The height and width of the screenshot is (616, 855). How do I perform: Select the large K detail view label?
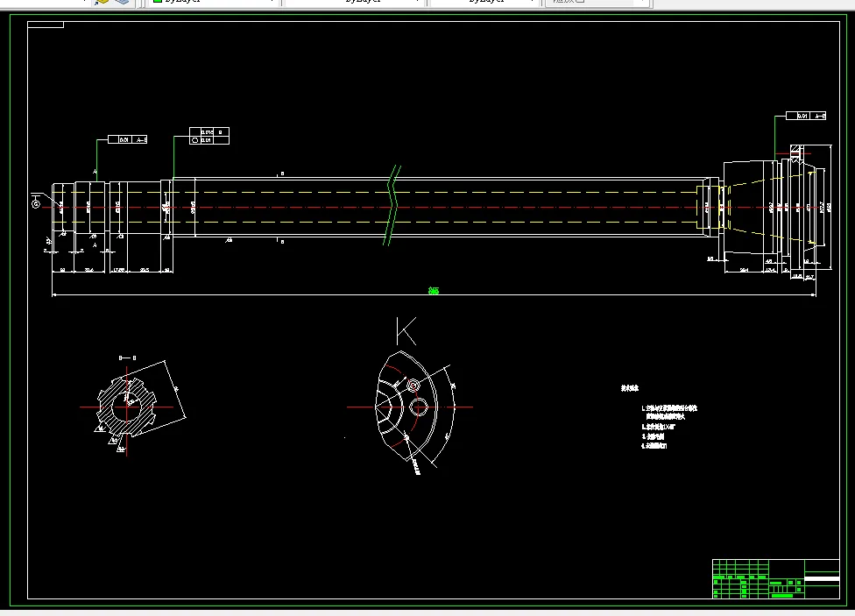point(406,330)
